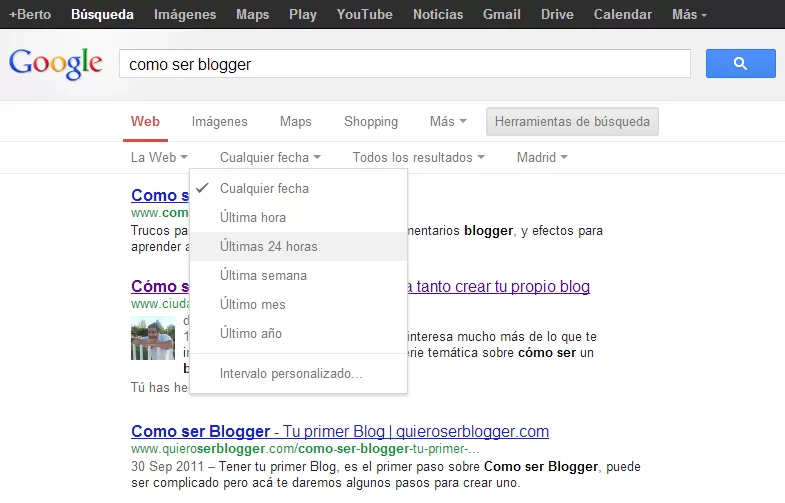Go to Maps in the black top bar
The width and height of the screenshot is (785, 503).
click(x=252, y=14)
